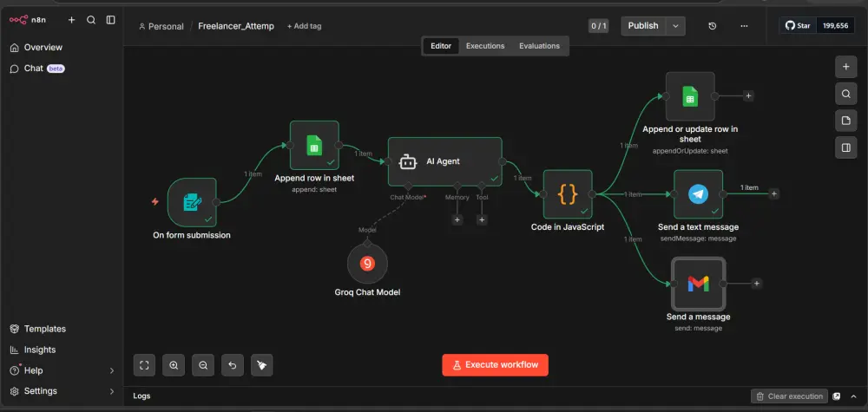The width and height of the screenshot is (868, 412).
Task: Select Append or update row in sheet node
Action: (x=690, y=96)
